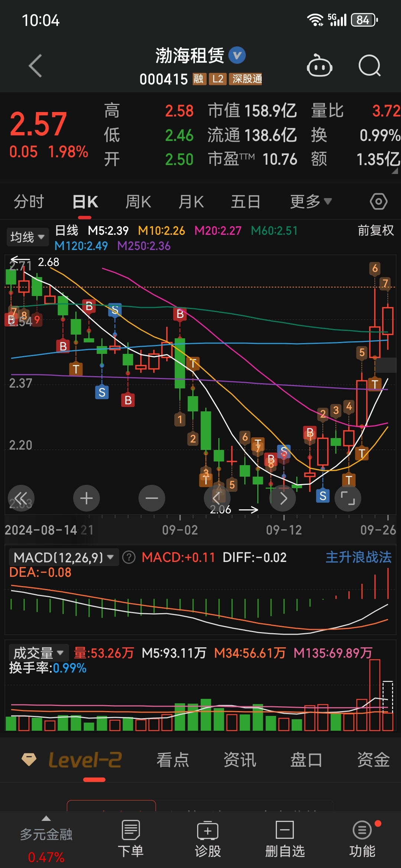Tap the Level-2 diamond icon

point(29,759)
